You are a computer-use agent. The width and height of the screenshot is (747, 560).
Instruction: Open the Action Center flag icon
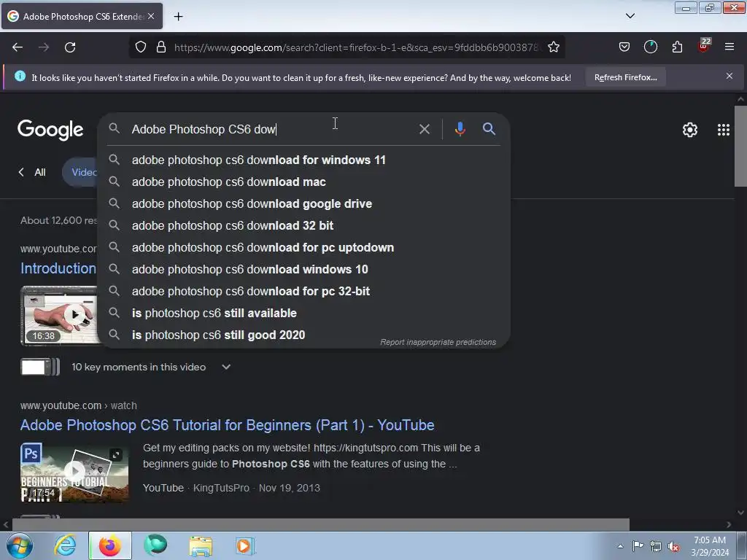pyautogui.click(x=638, y=546)
